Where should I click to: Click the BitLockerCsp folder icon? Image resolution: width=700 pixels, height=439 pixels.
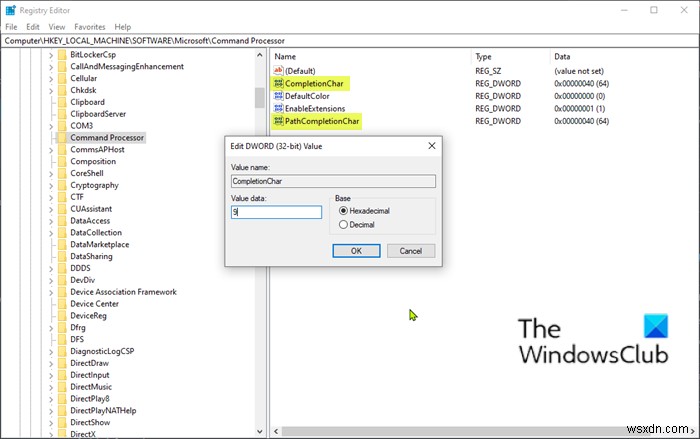point(62,54)
